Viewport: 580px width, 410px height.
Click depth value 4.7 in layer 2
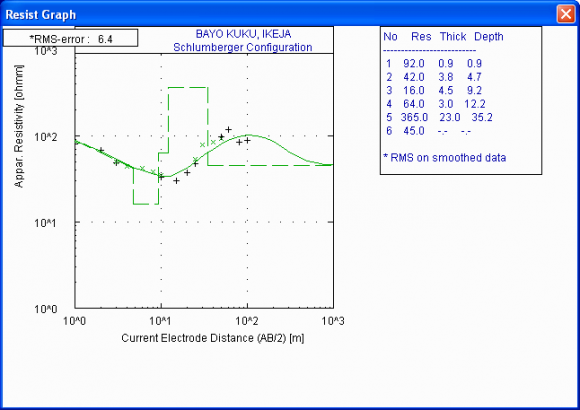[474, 77]
